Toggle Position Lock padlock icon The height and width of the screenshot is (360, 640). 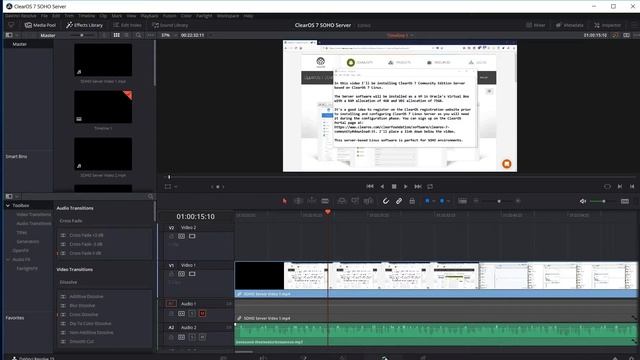(412, 201)
